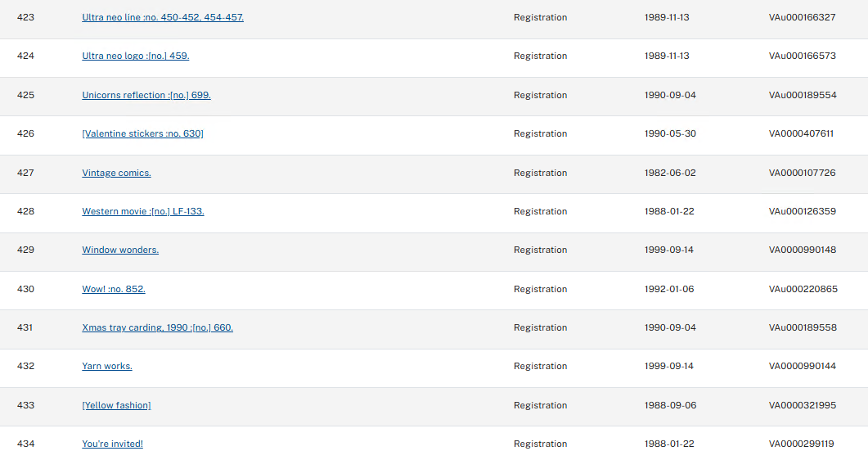The width and height of the screenshot is (868, 460).
Task: Select registration number VA0000990148
Action: [x=802, y=250]
